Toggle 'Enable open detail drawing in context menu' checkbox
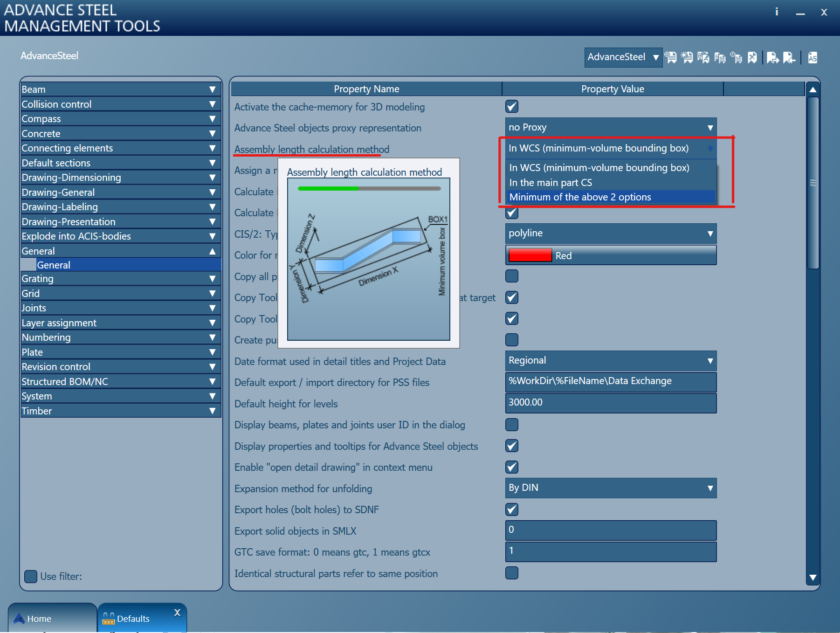This screenshot has height=633, width=840. [x=512, y=467]
